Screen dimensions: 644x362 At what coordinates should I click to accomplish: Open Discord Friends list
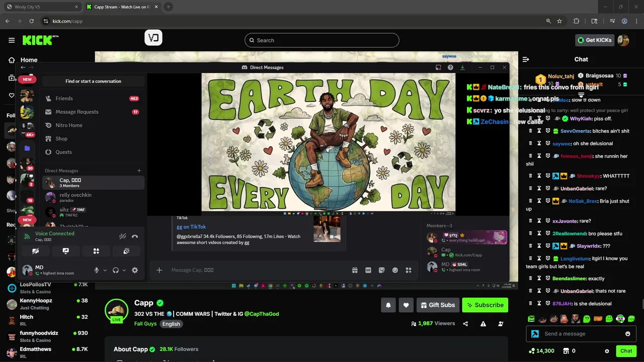(x=93, y=99)
